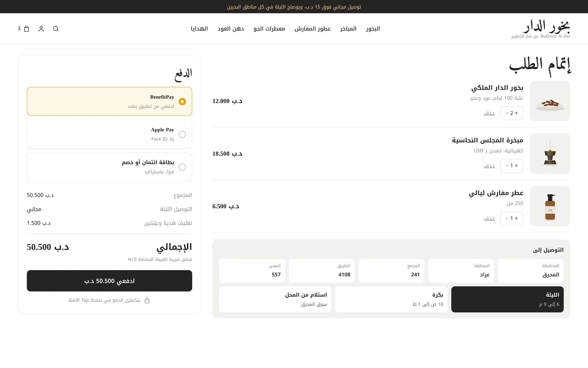Viewport: 588px width, 368px height.
Task: Remove بخور الدار الملكي with حذف link
Action: point(489,113)
